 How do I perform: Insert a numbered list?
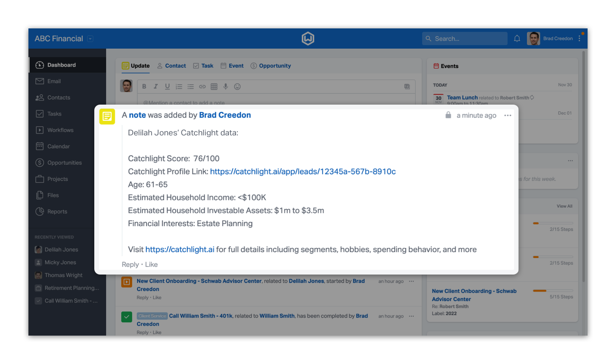point(179,87)
